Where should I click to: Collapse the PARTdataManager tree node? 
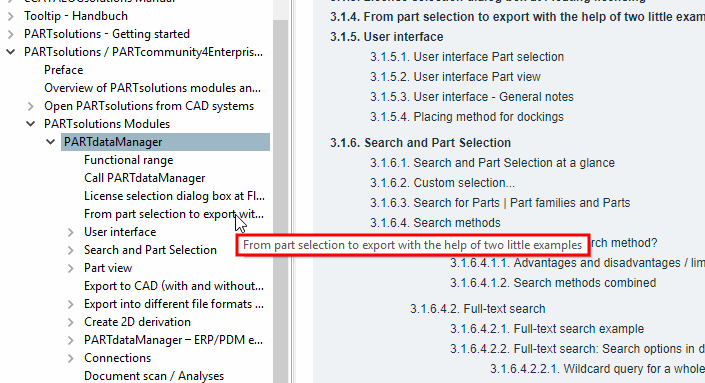(50, 142)
